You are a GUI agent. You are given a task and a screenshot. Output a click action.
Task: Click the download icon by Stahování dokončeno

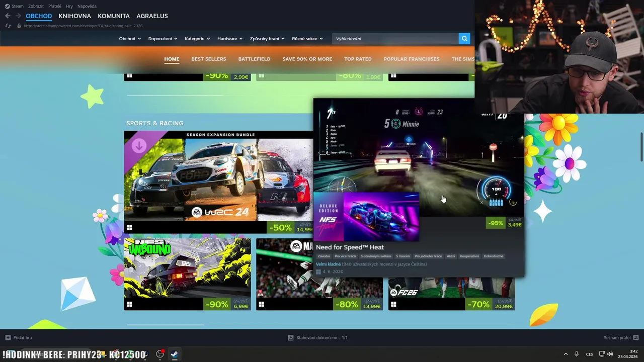click(291, 338)
